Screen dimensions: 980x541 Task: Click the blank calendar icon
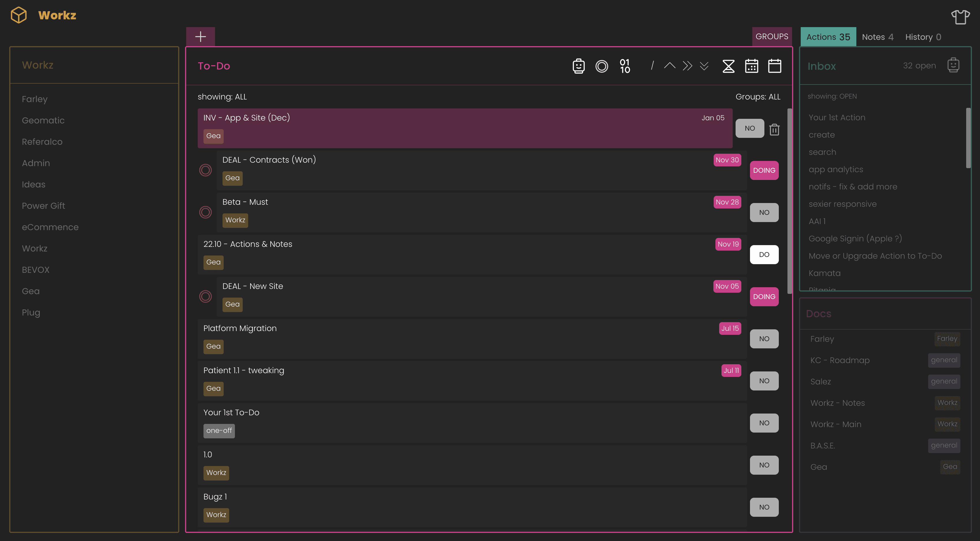click(x=774, y=66)
